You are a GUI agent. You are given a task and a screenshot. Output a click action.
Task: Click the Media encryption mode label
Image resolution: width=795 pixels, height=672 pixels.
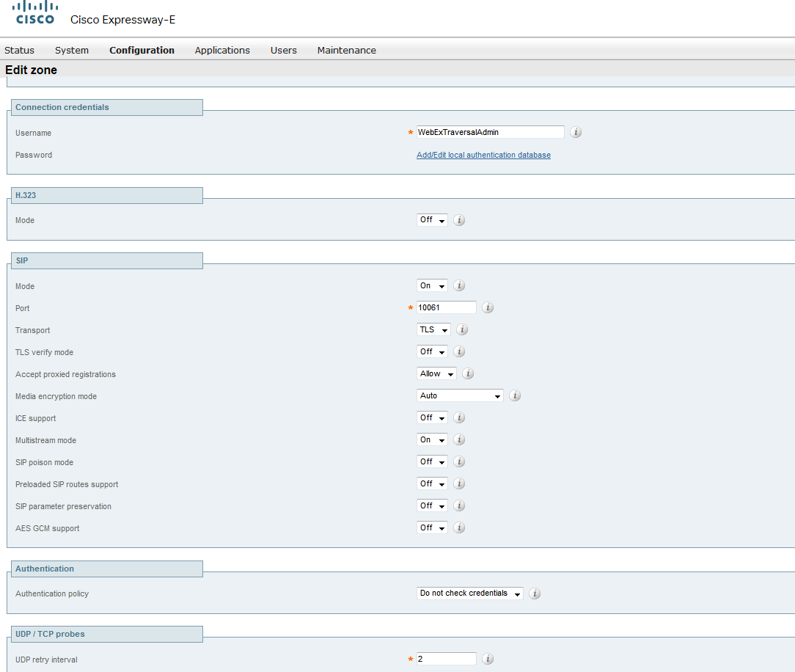click(x=56, y=396)
